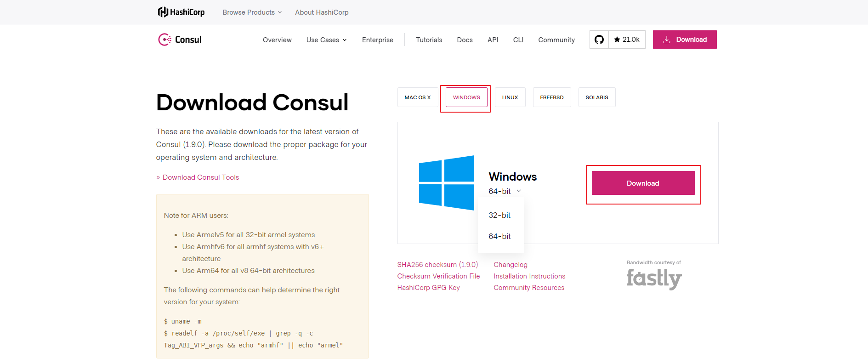Open Tutorials page
Image resolution: width=868 pixels, height=364 pixels.
click(x=429, y=40)
